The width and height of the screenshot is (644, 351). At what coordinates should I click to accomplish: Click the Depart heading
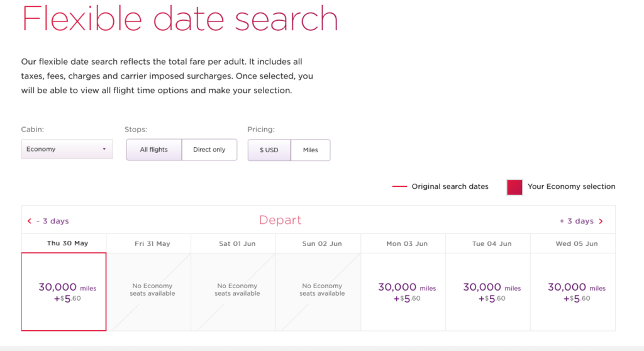[280, 220]
